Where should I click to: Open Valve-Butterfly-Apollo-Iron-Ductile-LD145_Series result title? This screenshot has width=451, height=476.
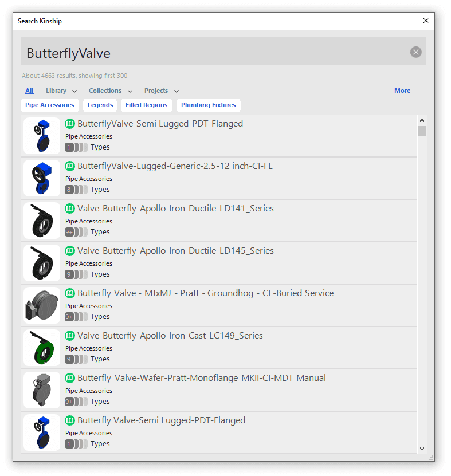pyautogui.click(x=175, y=251)
